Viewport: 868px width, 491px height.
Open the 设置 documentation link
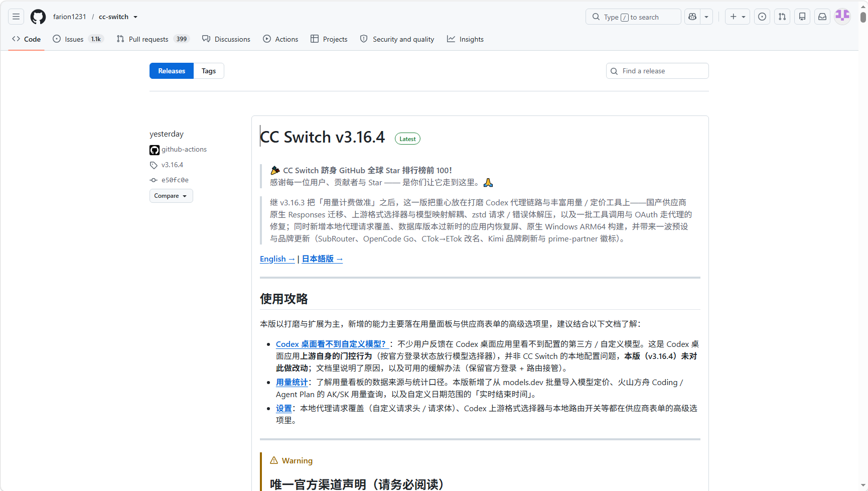284,408
